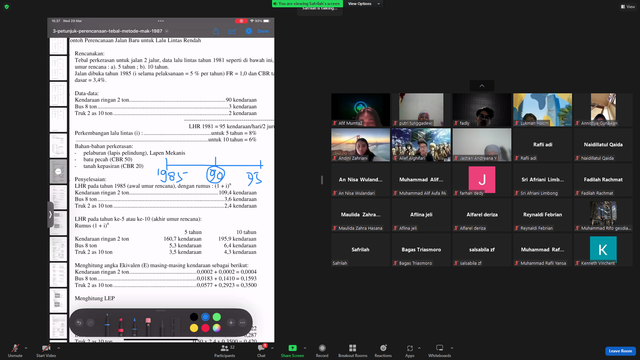The image size is (640, 360).
Task: Click the share icon in PDF header
Action: pyautogui.click(x=216, y=31)
